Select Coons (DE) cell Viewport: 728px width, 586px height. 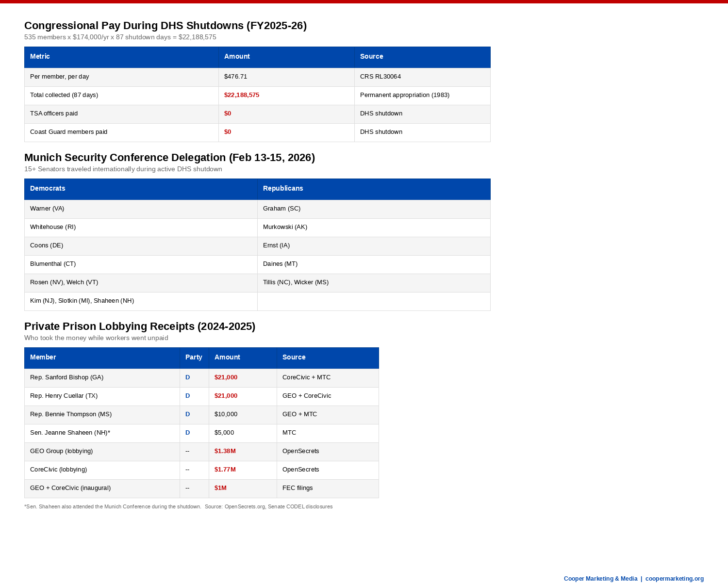[x=141, y=246]
